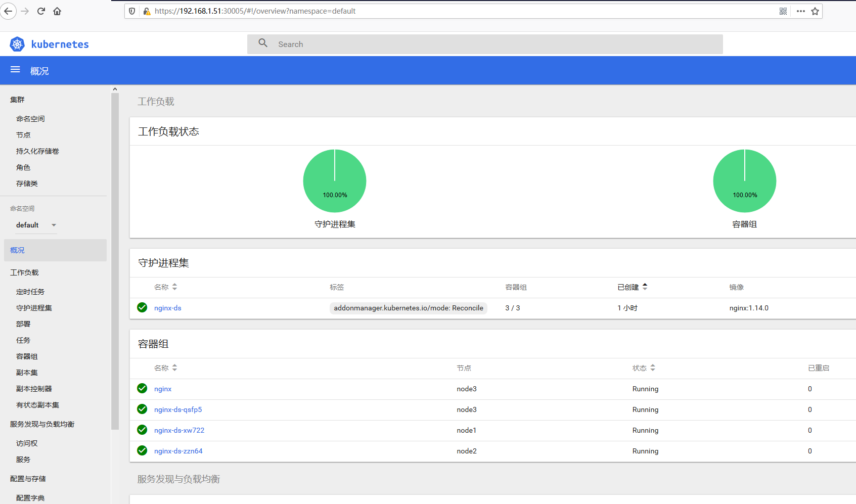
Task: Select 副本集 in sidebar
Action: pyautogui.click(x=27, y=373)
